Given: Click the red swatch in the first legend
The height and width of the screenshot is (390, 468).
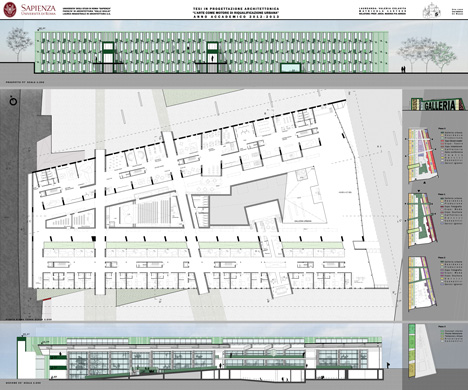Looking at the screenshot, I should (x=442, y=141).
